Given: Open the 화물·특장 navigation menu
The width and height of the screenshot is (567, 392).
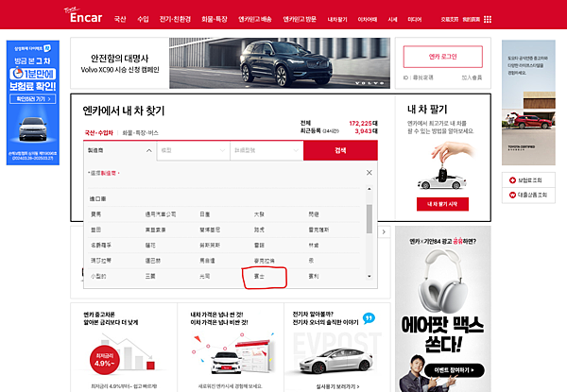Looking at the screenshot, I should 215,19.
